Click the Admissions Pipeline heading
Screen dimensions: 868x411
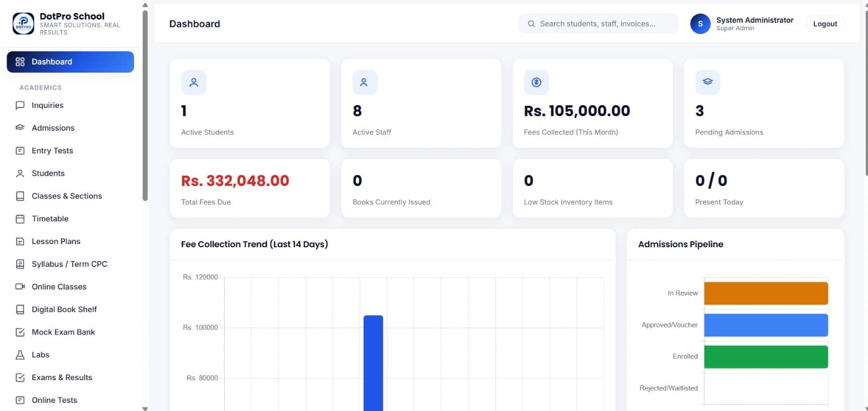[680, 244]
